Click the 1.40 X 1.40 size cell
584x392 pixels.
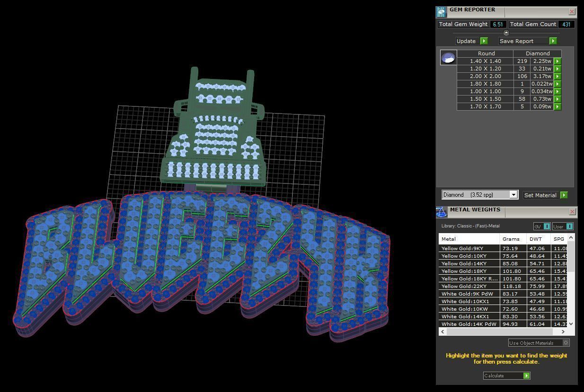click(485, 61)
